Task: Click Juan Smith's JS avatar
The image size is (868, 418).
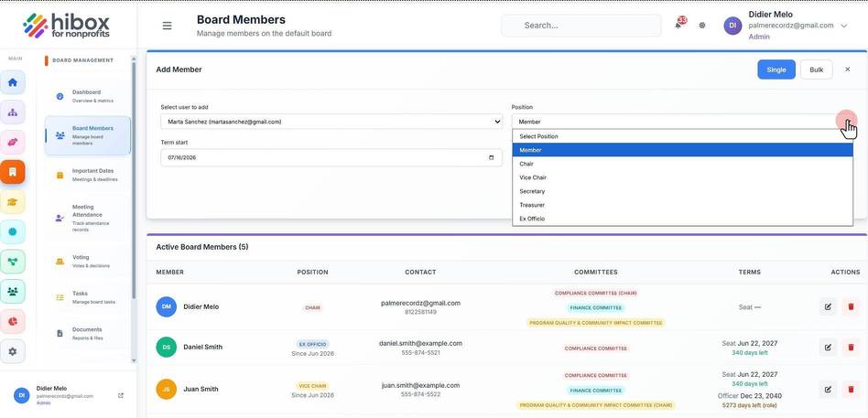Action: (166, 390)
